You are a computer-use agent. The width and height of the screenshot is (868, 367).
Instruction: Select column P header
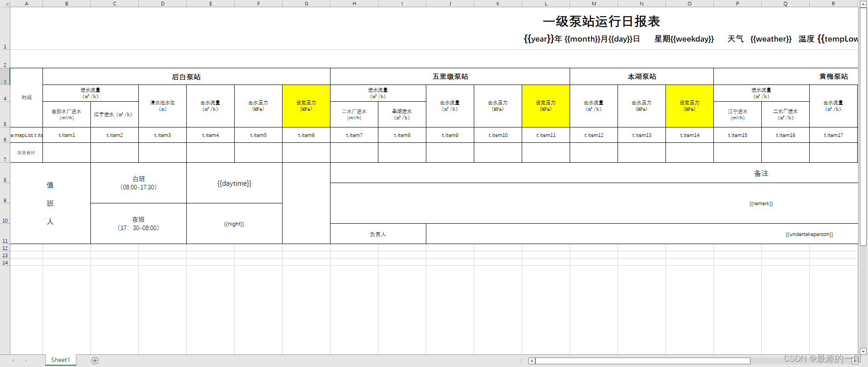pyautogui.click(x=738, y=4)
